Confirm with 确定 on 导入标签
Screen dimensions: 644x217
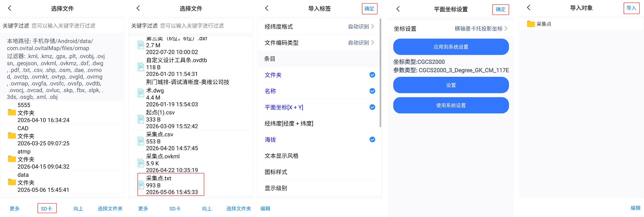coord(370,9)
